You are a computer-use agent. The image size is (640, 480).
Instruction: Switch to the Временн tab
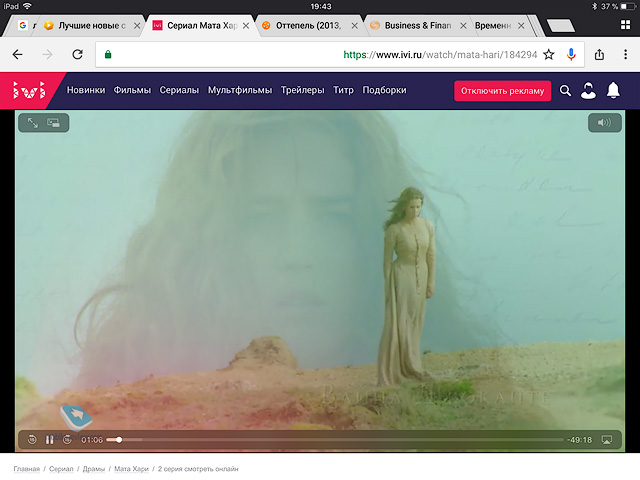click(x=493, y=25)
